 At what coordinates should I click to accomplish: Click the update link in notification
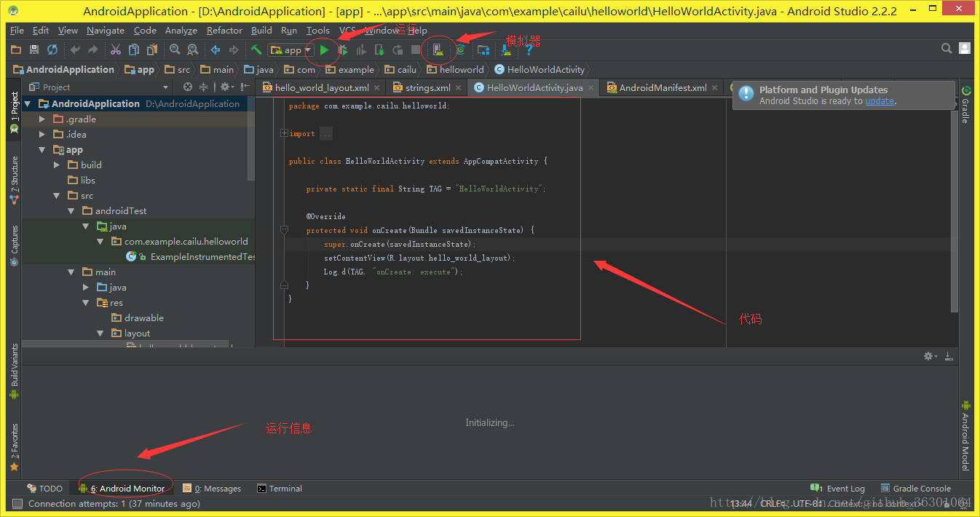click(880, 101)
